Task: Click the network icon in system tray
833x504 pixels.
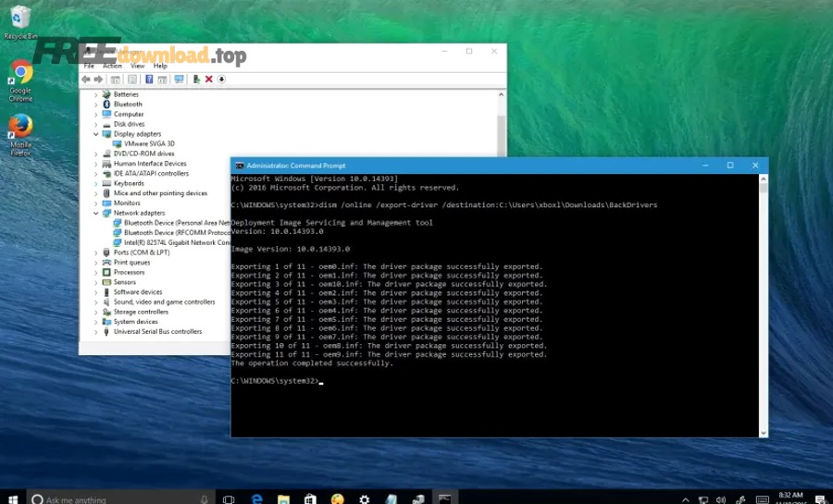Action: 702,499
